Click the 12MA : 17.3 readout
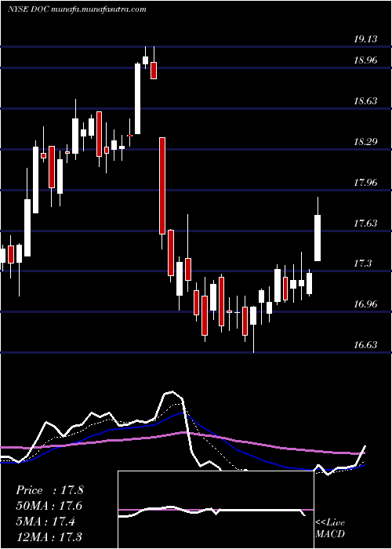 49,536
